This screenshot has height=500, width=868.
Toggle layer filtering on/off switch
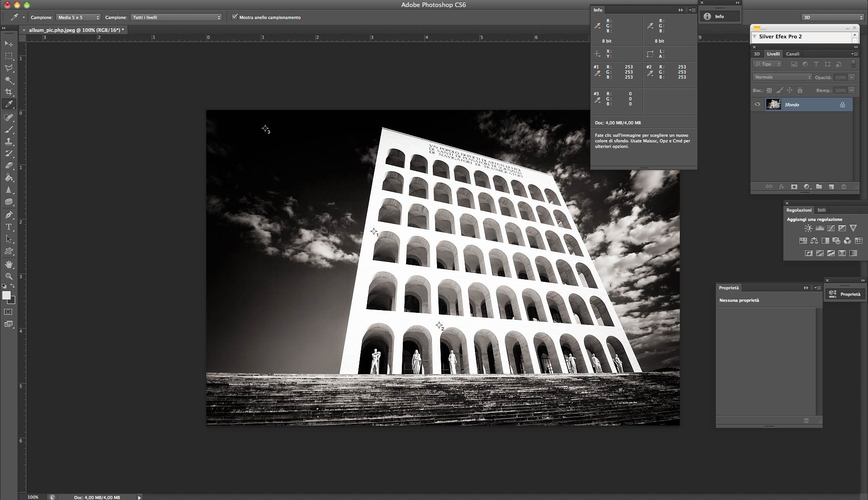[x=854, y=64]
